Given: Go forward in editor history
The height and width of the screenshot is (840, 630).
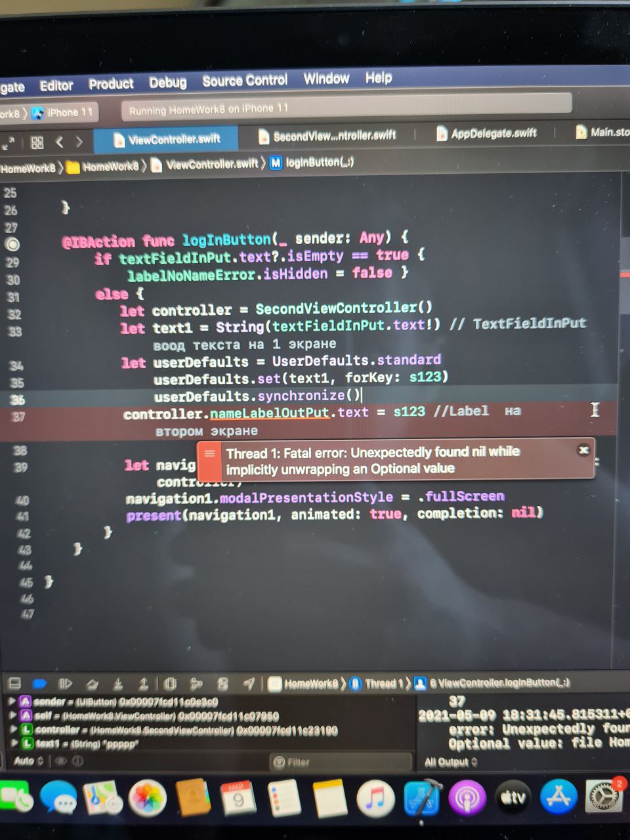Looking at the screenshot, I should coord(79,142).
